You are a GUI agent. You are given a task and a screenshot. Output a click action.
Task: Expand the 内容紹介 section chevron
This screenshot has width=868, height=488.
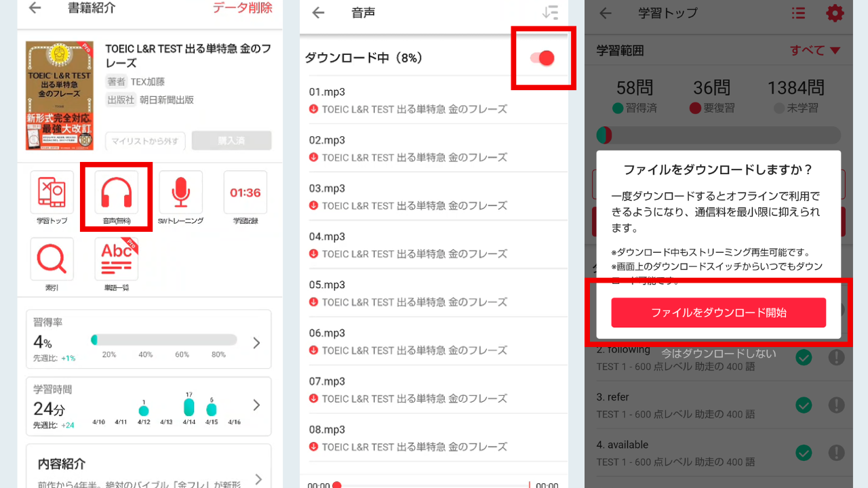point(258,479)
